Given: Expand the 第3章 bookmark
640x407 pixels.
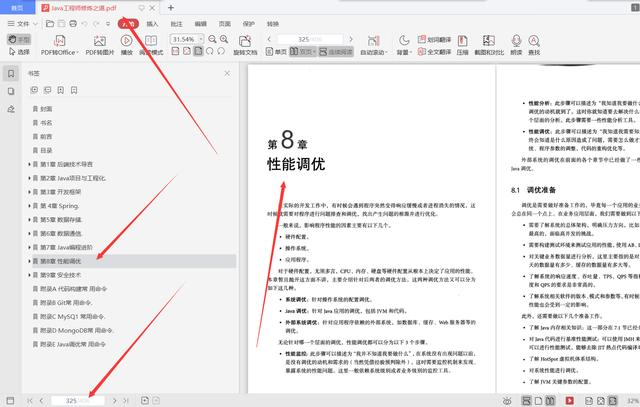Looking at the screenshot, I should (29, 192).
